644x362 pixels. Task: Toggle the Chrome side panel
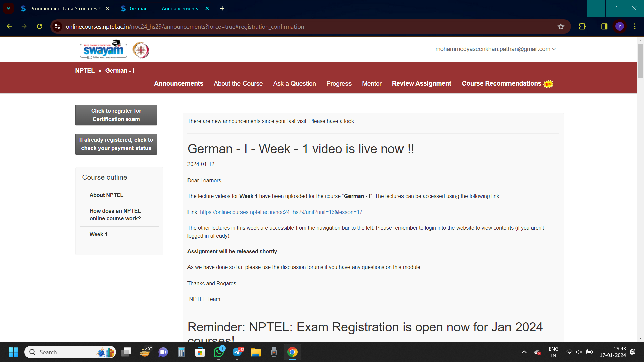[604, 26]
